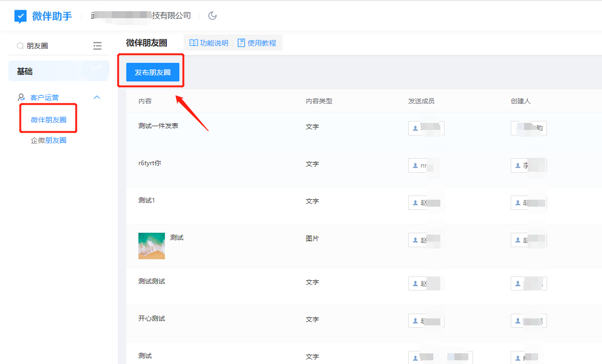Collapse the 客户运营 section chevron

pos(97,97)
